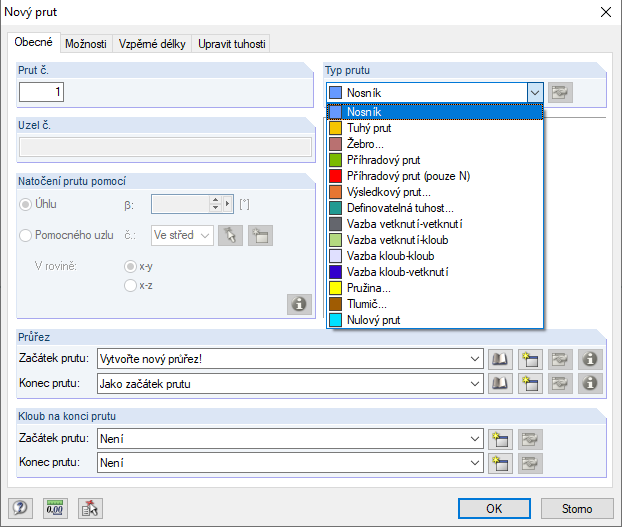The width and height of the screenshot is (622, 527).
Task: Click the β angle spinner arrows
Action: coord(215,204)
